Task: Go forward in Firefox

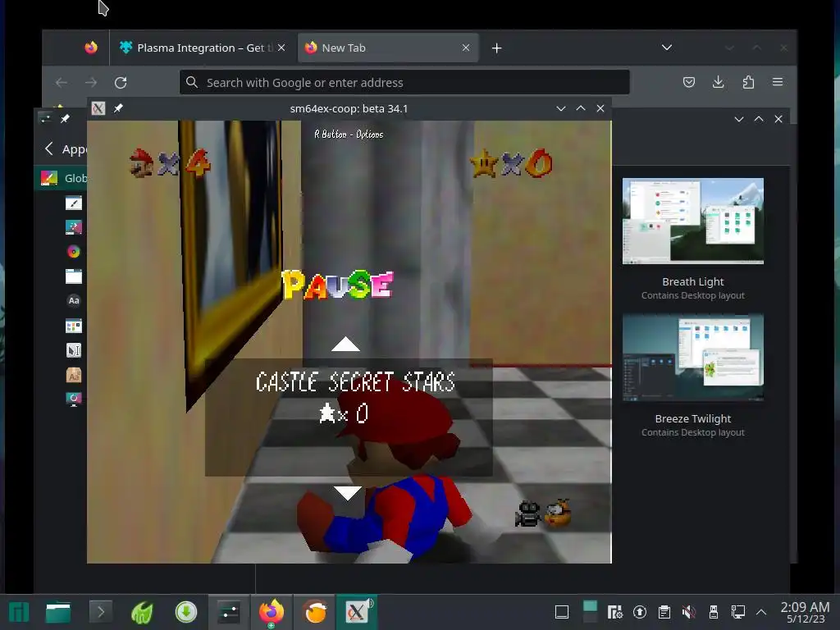Action: pyautogui.click(x=91, y=83)
